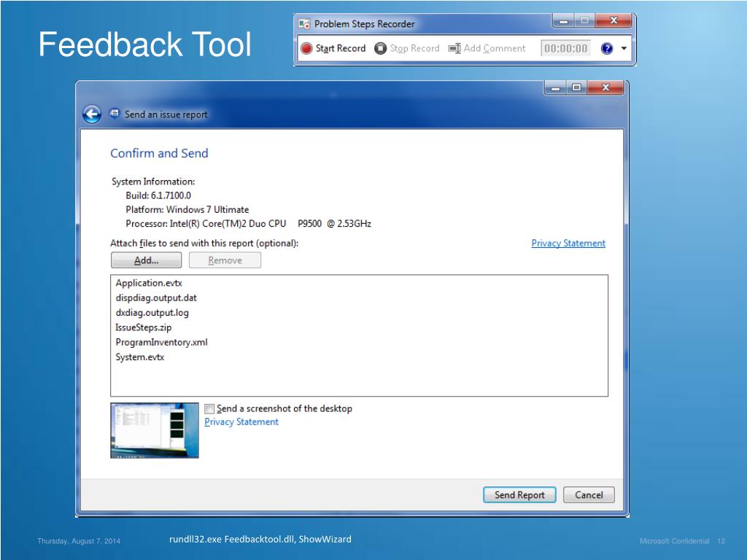Screen dimensions: 747x560
Task: Open the recorder help icon
Action: tap(606, 49)
